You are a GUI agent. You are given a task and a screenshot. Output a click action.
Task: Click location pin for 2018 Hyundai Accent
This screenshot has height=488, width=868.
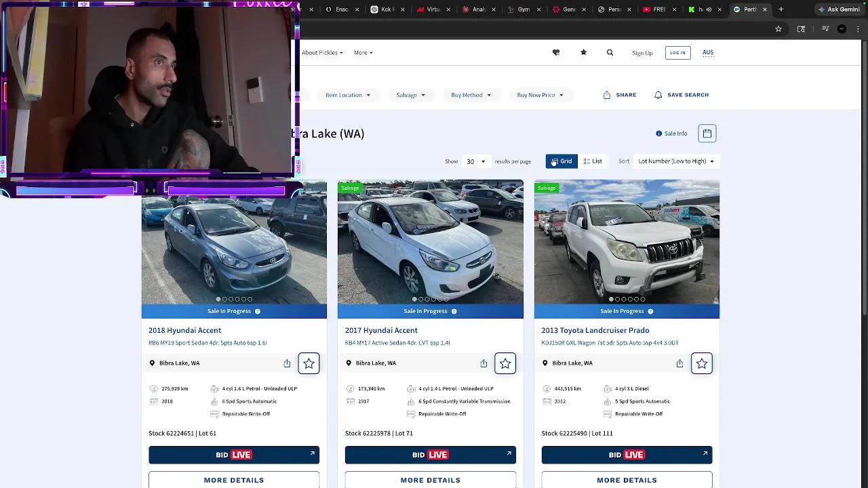click(x=152, y=363)
